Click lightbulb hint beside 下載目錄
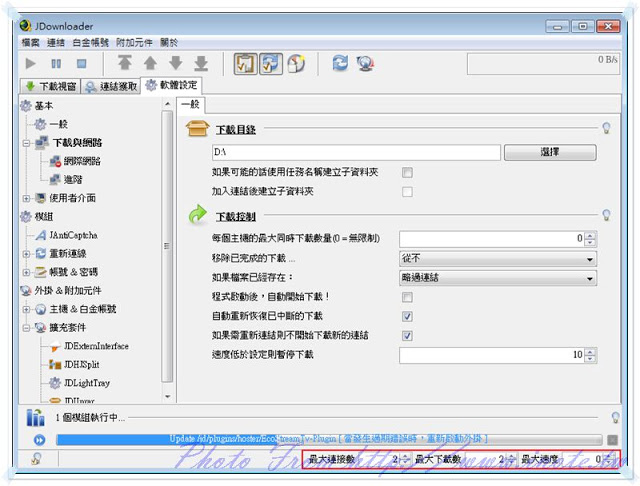 (x=607, y=128)
